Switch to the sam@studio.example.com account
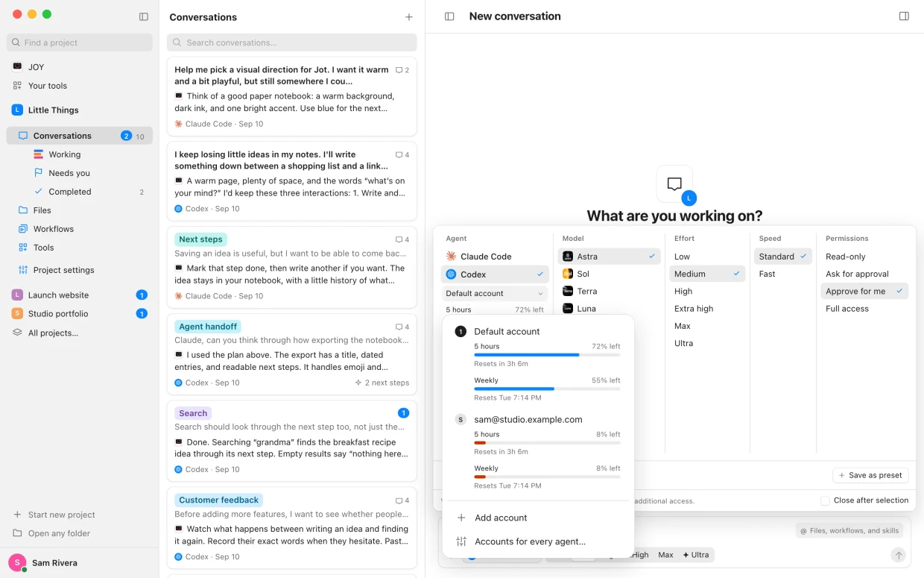 tap(528, 420)
